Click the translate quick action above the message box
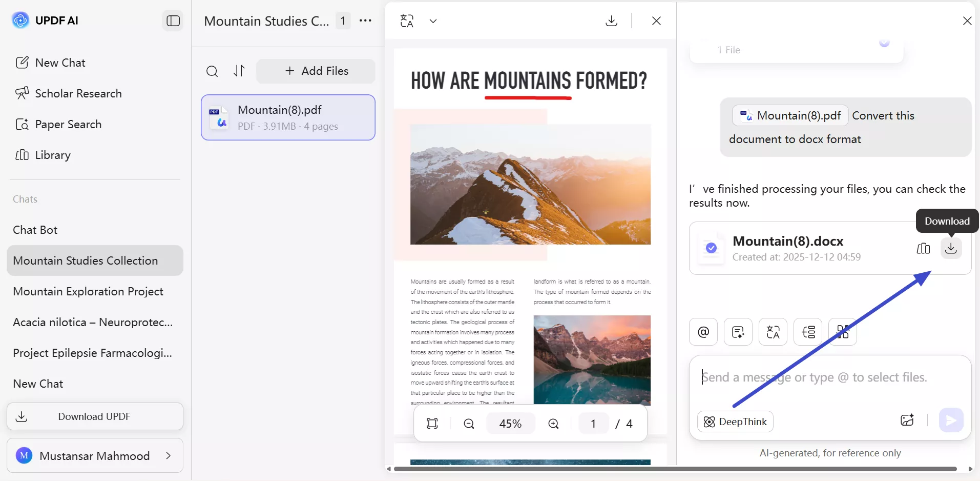Image resolution: width=980 pixels, height=481 pixels. pyautogui.click(x=773, y=332)
